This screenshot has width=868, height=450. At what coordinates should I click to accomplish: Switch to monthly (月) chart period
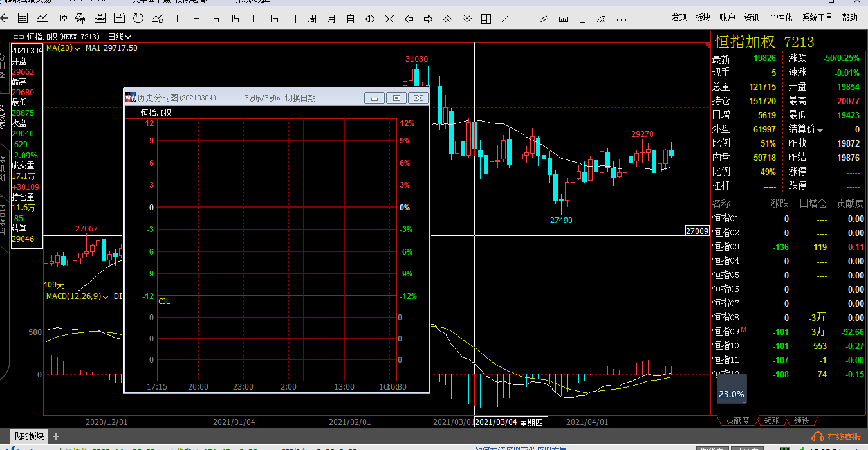pyautogui.click(x=331, y=19)
